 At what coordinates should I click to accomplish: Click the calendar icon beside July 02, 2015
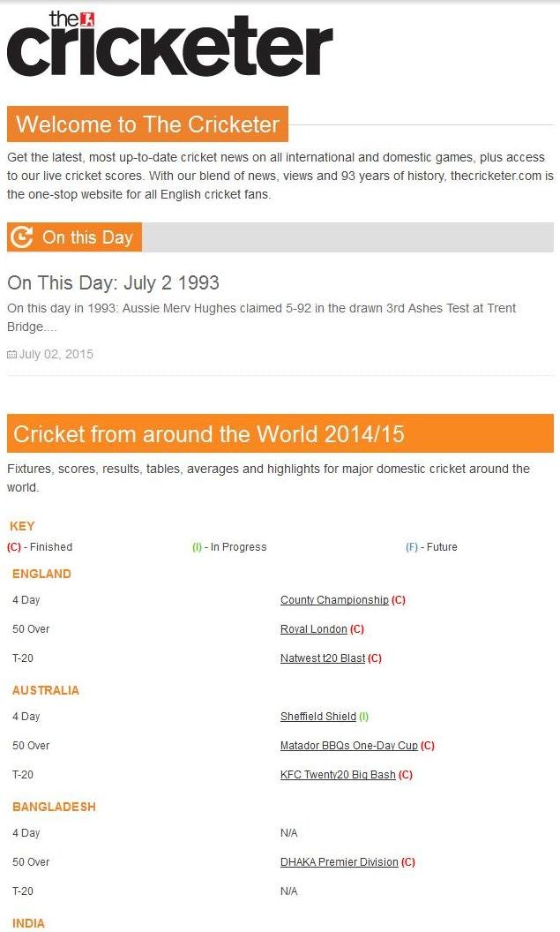(x=11, y=355)
